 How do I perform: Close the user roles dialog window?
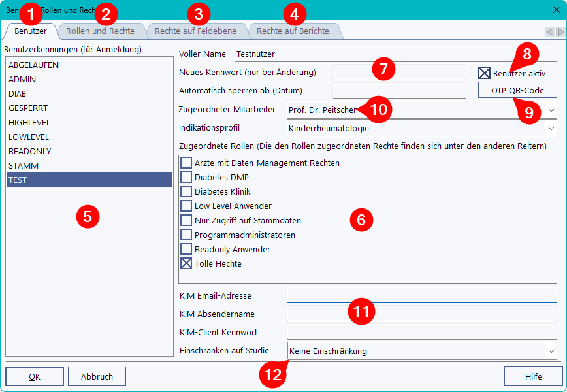[556, 10]
